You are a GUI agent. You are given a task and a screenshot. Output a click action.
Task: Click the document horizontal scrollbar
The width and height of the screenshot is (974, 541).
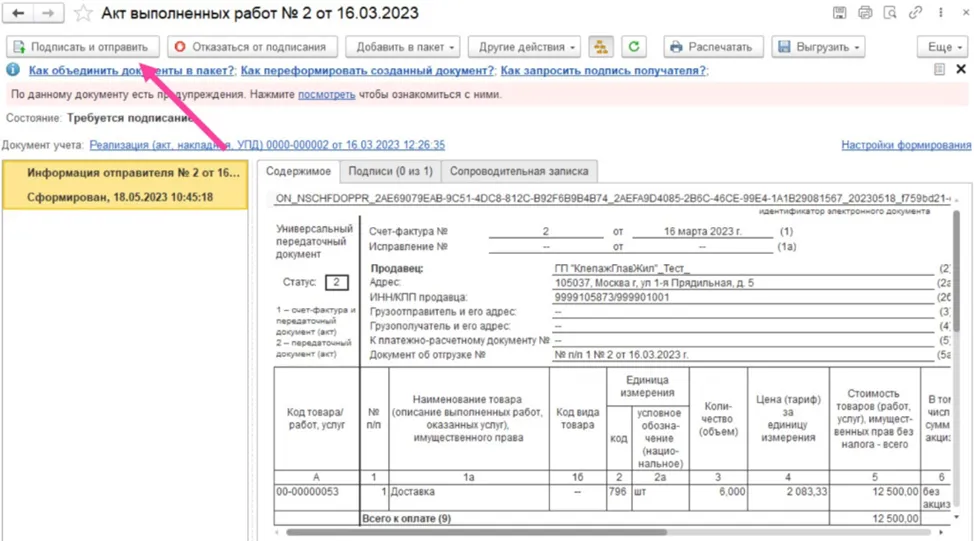point(476,532)
